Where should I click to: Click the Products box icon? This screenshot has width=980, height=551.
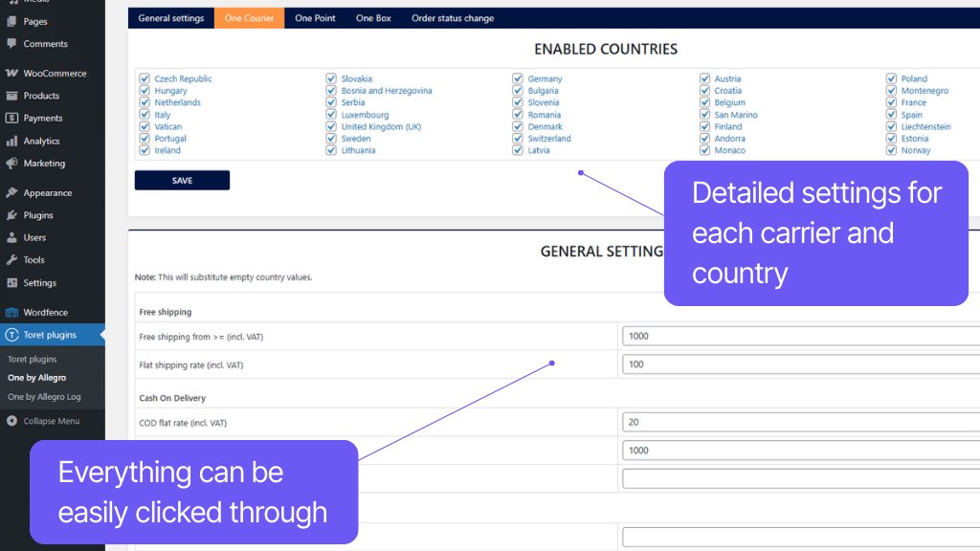tap(11, 96)
